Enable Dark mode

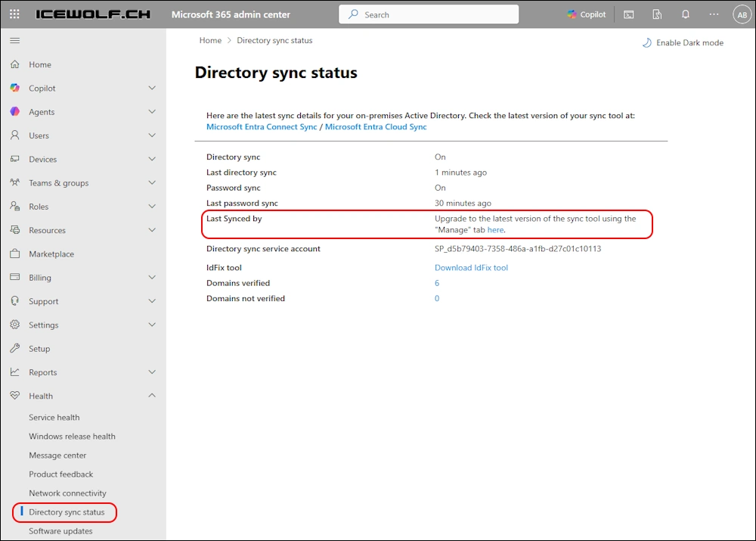coord(683,43)
